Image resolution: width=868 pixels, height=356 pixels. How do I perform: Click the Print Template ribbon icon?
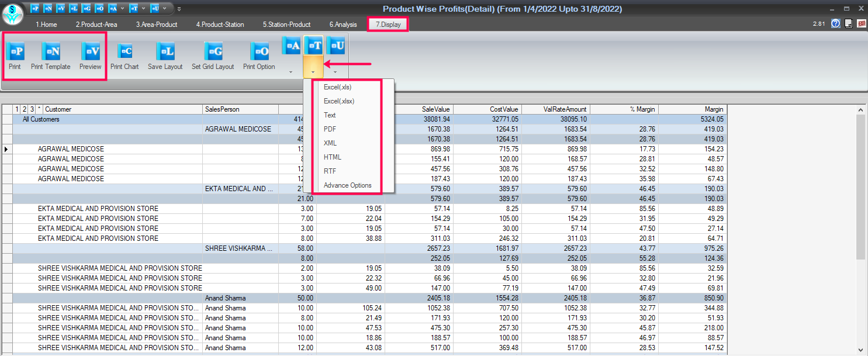pyautogui.click(x=50, y=51)
